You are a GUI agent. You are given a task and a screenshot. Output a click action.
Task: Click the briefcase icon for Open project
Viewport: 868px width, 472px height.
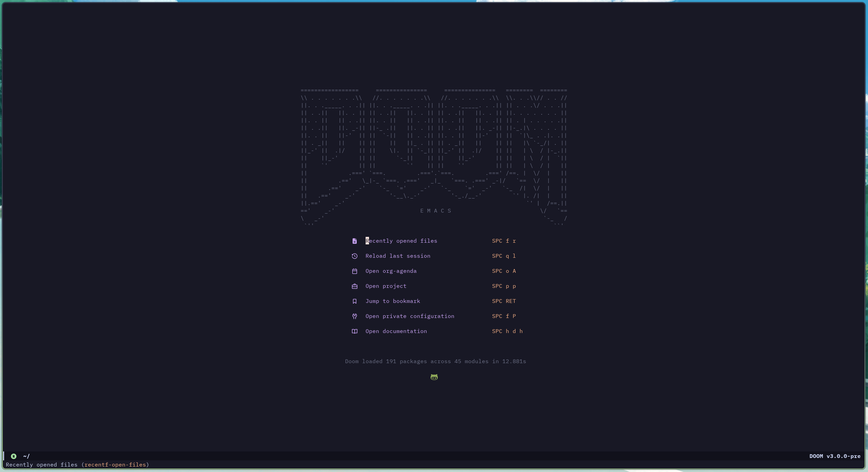355,286
